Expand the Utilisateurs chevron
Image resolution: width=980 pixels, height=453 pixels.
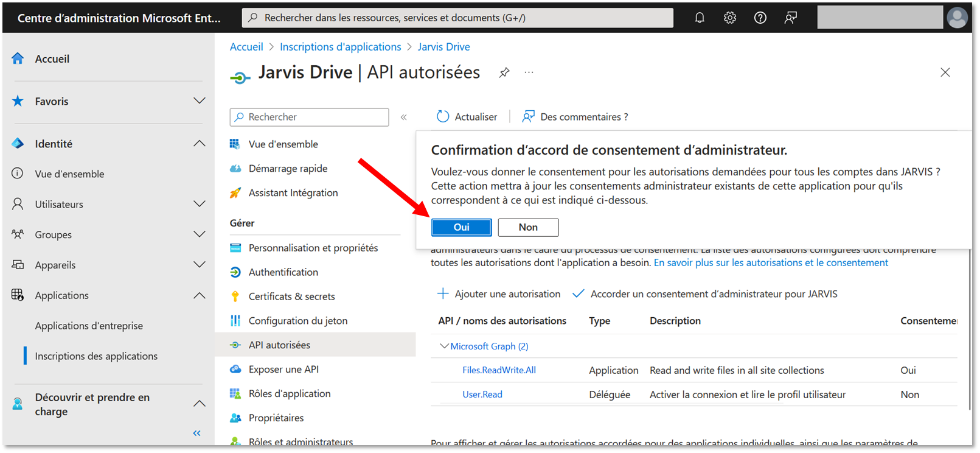tap(199, 204)
